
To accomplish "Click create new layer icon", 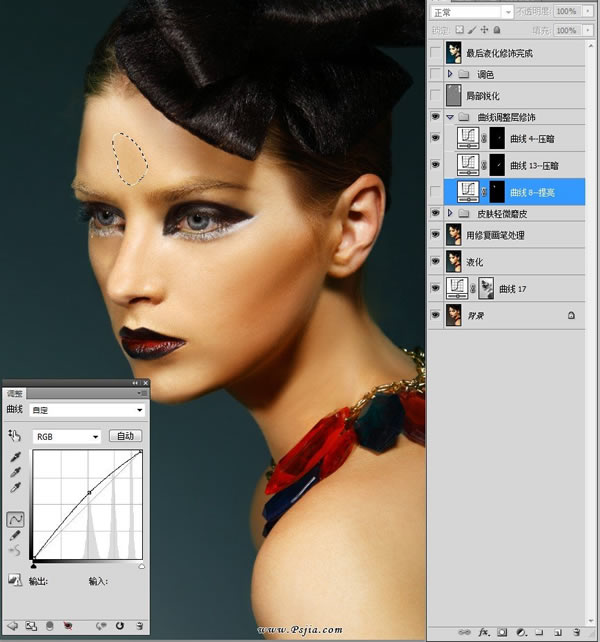I will pyautogui.click(x=558, y=632).
